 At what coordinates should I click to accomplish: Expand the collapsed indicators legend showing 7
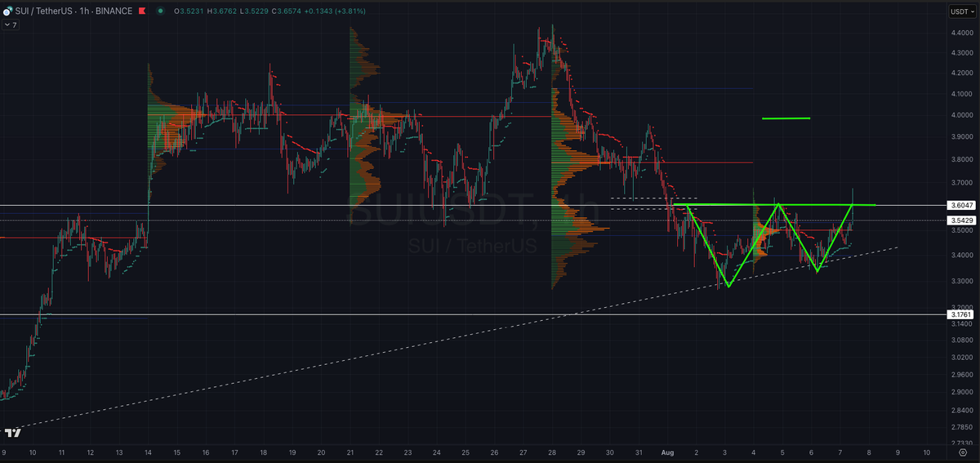pyautogui.click(x=11, y=25)
